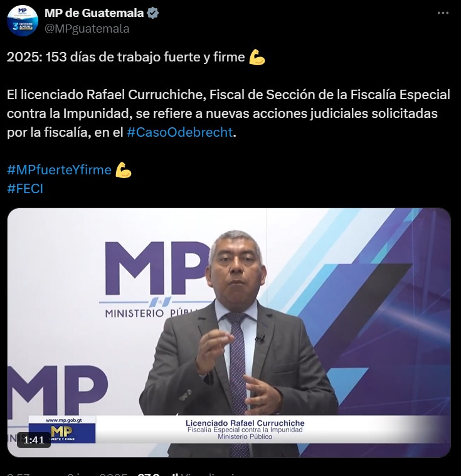
Task: Click the 1:41 video duration badge
Action: tap(34, 440)
